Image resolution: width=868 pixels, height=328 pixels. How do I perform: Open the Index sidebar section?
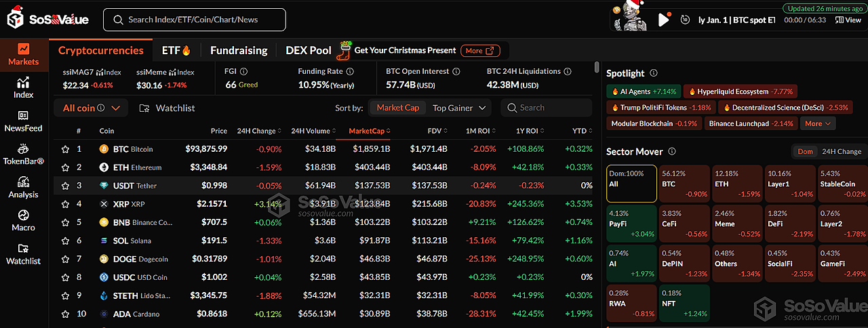24,87
